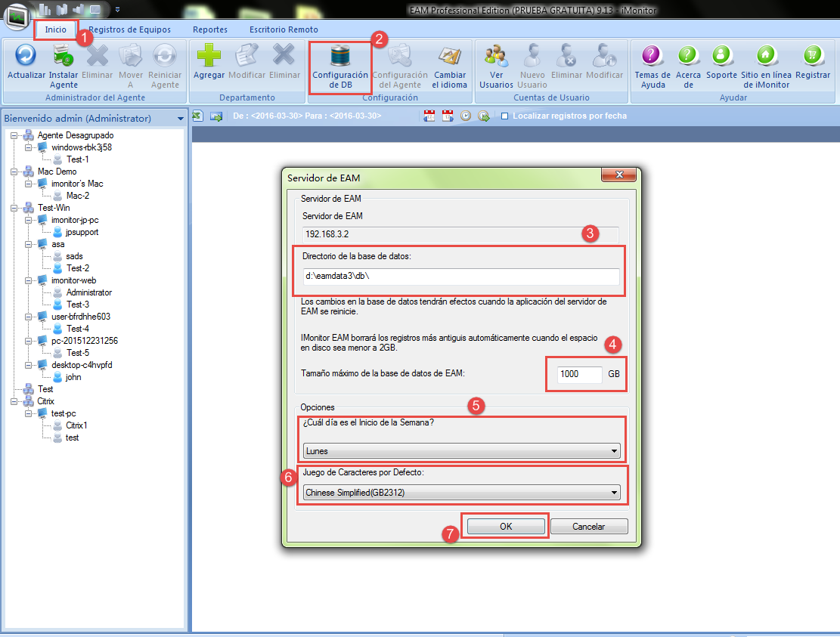840x637 pixels.
Task: Click the Acerca de icon
Action: tap(688, 56)
